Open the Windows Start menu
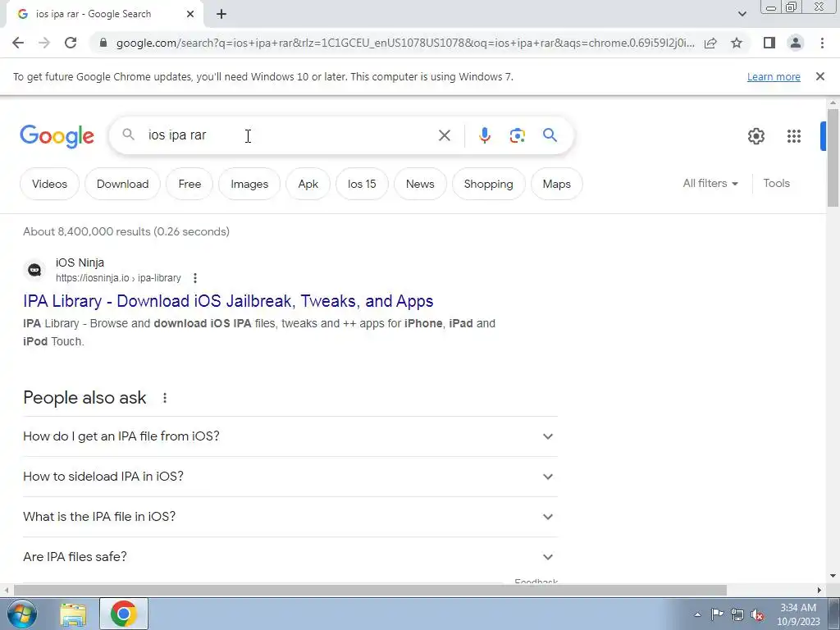Screen dimensions: 840x630 pyautogui.click(x=22, y=614)
